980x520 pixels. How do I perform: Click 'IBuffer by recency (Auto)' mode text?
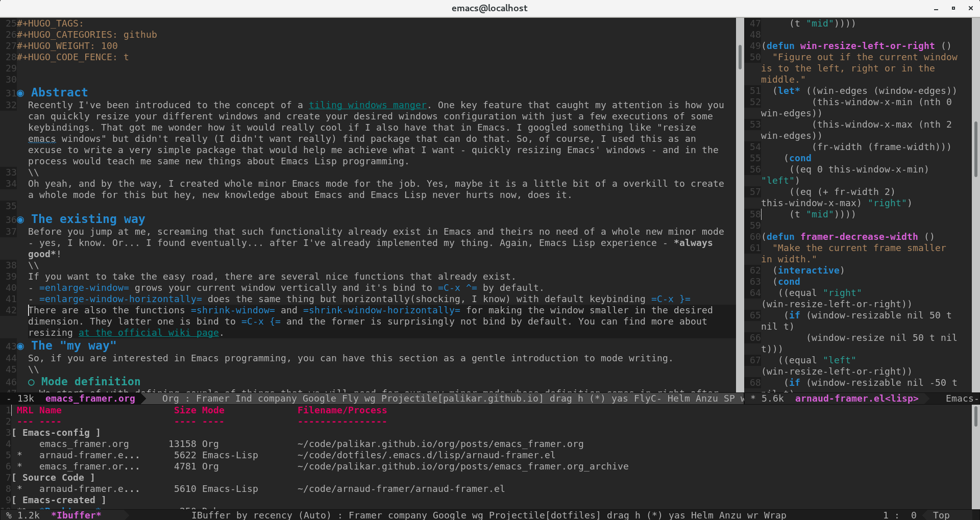[261, 515]
